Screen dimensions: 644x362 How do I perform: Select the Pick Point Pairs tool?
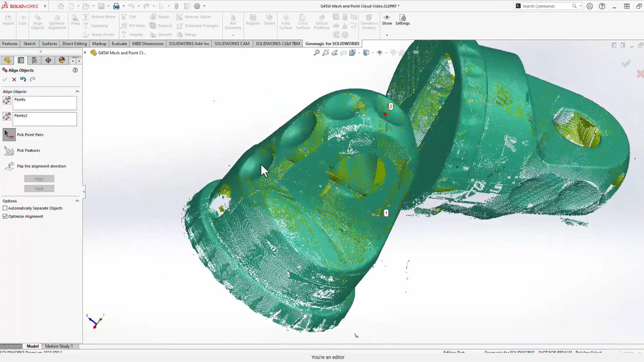point(9,135)
